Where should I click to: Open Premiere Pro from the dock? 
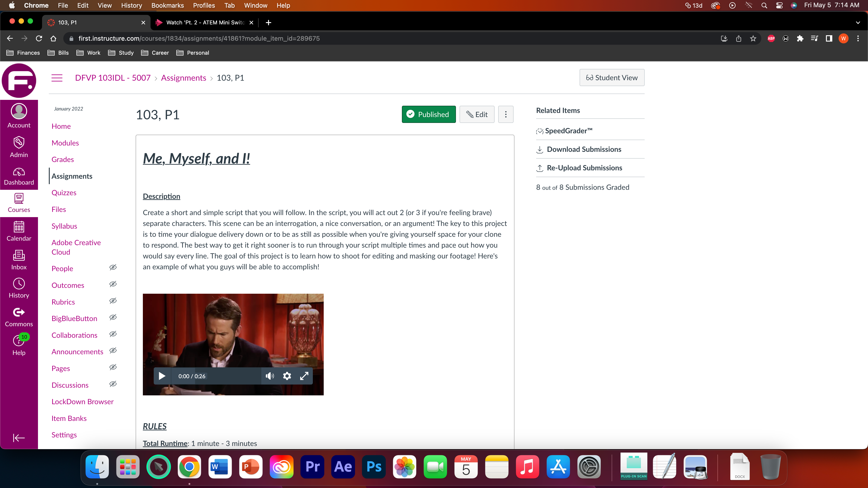[x=312, y=467]
